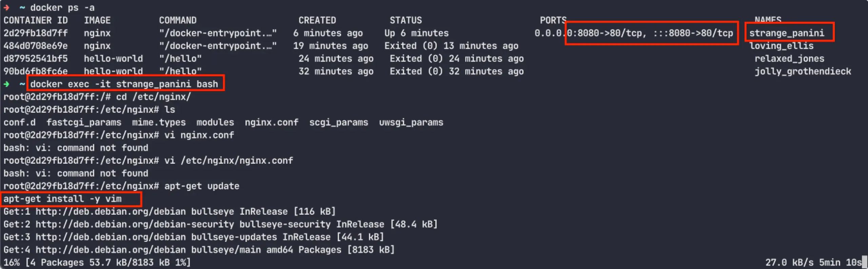Viewport: 868px width, 269px height.
Task: Click the docker exec -it strange_panini bash command
Action: tap(124, 84)
